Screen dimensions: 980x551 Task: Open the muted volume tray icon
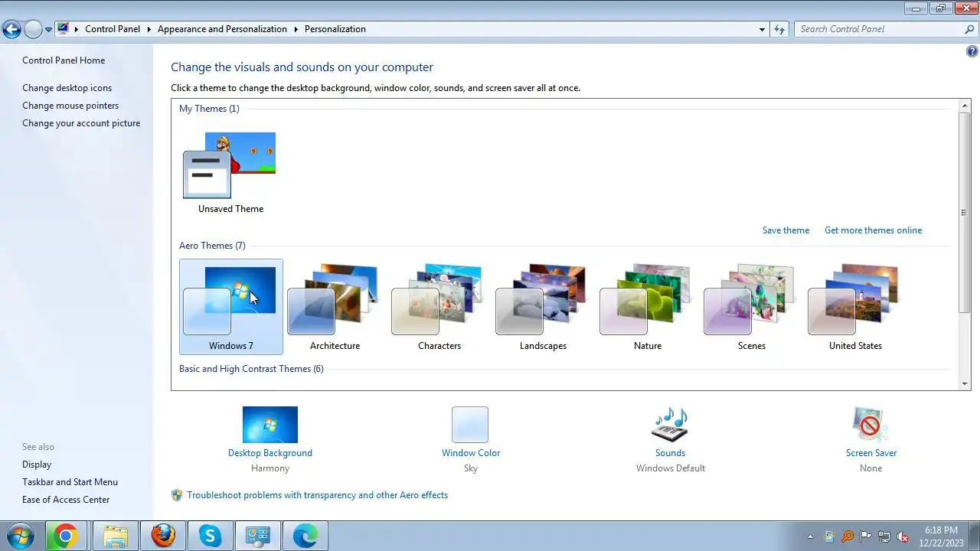pos(903,536)
